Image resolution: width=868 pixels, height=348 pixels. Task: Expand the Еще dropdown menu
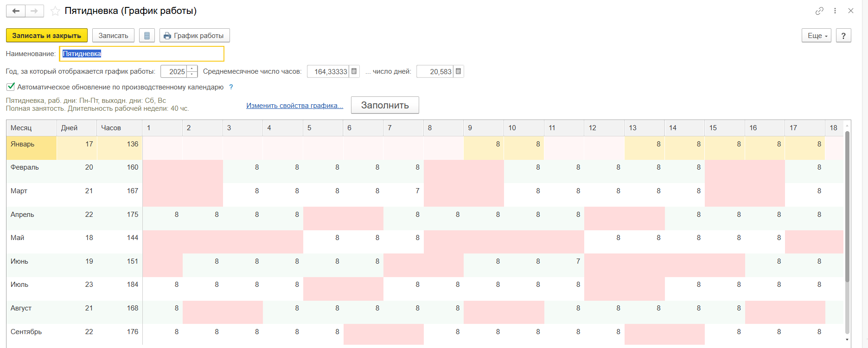click(816, 36)
